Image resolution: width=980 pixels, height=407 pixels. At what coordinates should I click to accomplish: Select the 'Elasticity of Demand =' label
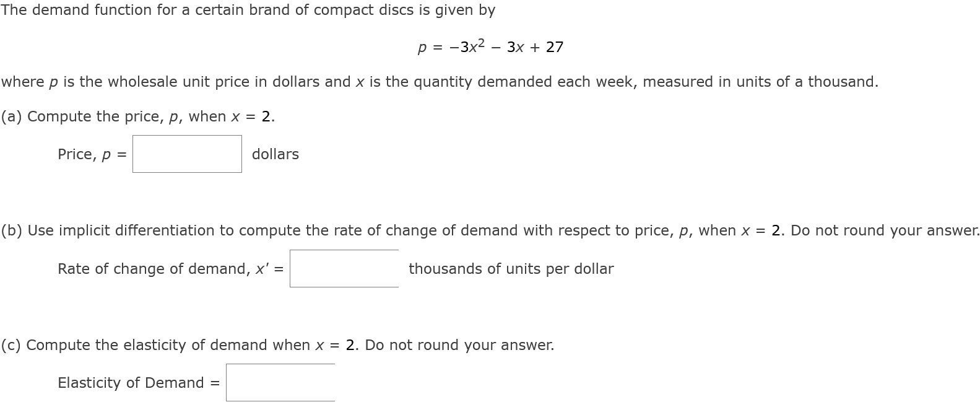click(x=137, y=382)
